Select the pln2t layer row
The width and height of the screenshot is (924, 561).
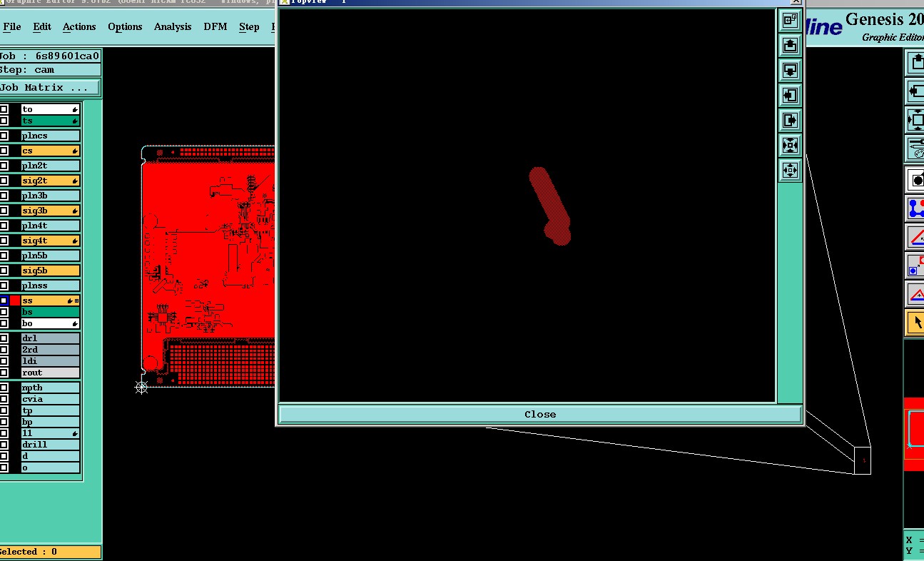50,166
